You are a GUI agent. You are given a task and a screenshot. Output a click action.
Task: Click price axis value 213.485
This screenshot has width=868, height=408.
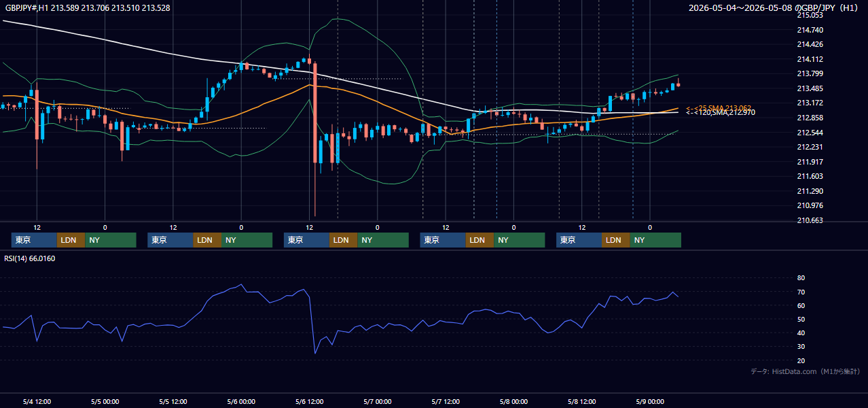click(810, 88)
